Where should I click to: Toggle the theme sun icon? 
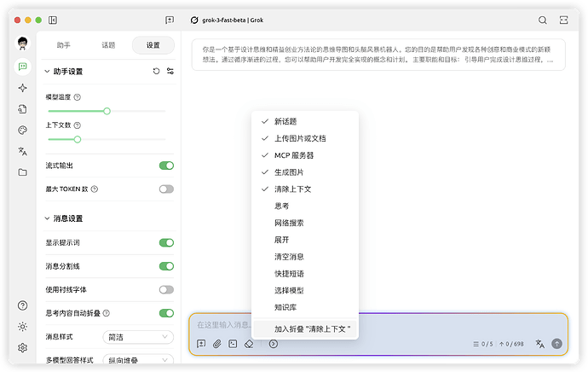pyautogui.click(x=22, y=327)
